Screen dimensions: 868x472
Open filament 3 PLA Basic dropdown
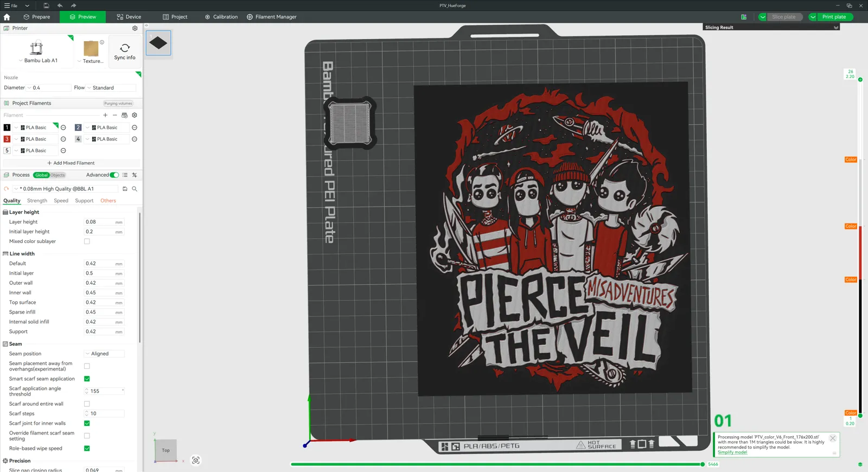(x=36, y=139)
